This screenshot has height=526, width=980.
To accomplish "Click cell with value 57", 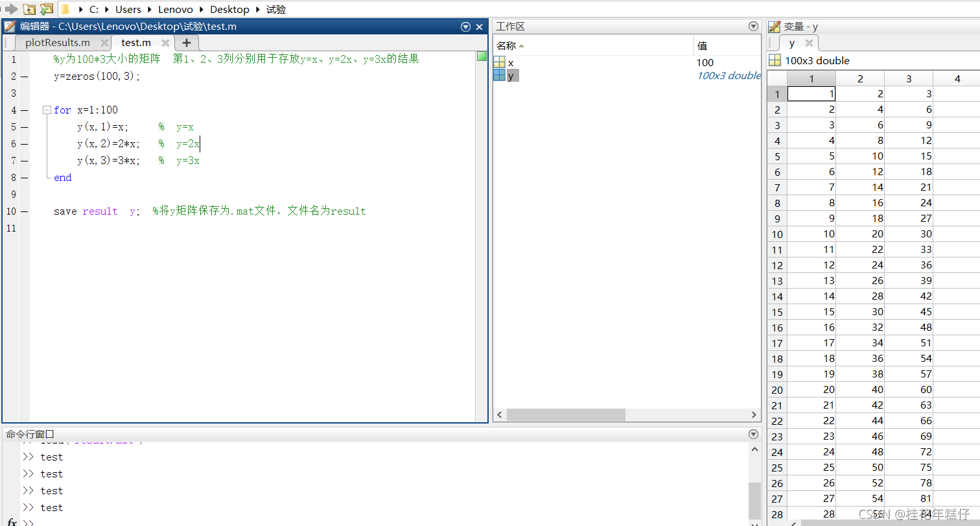I will tap(909, 374).
